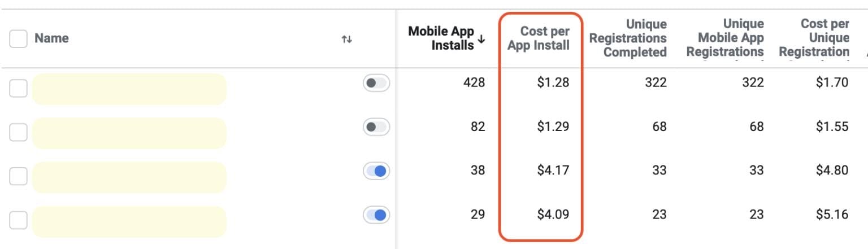This screenshot has width=868, height=249.
Task: Turn on the toggle for the 82-installs row
Action: tap(376, 127)
